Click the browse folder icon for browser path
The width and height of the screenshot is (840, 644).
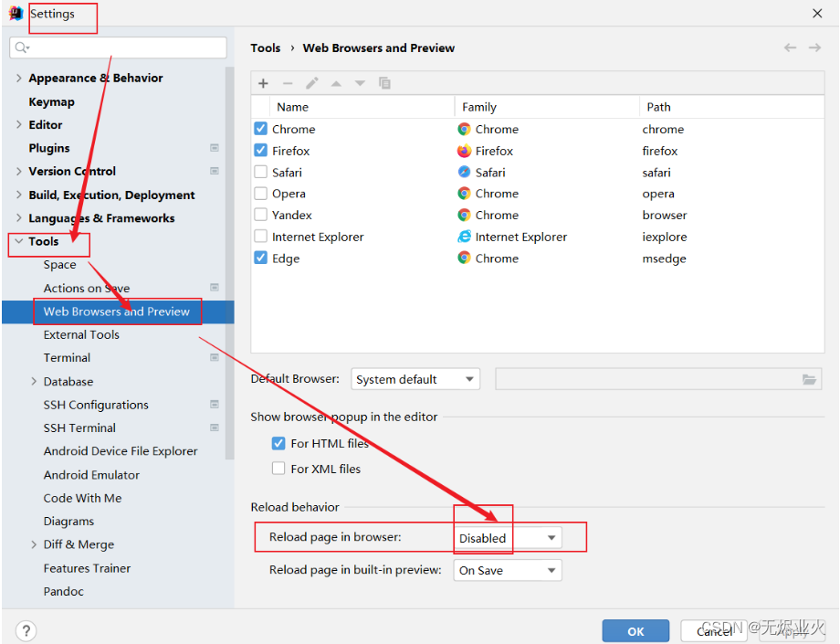pyautogui.click(x=809, y=379)
